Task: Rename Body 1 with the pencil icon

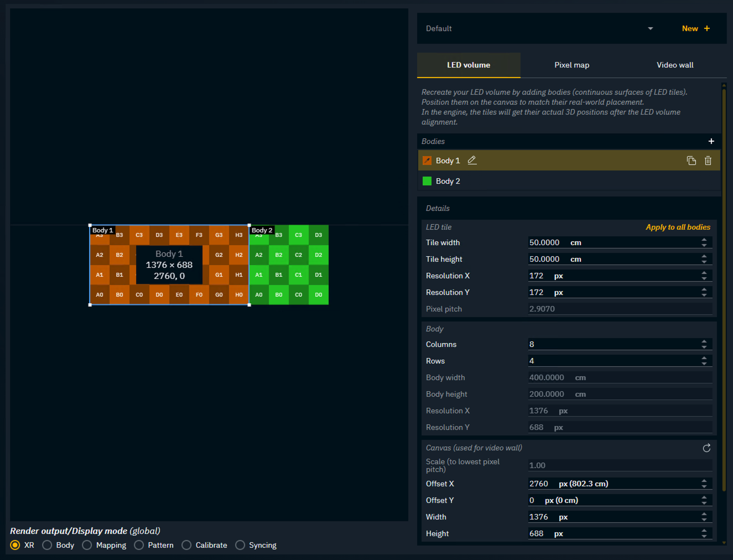Action: 472,160
